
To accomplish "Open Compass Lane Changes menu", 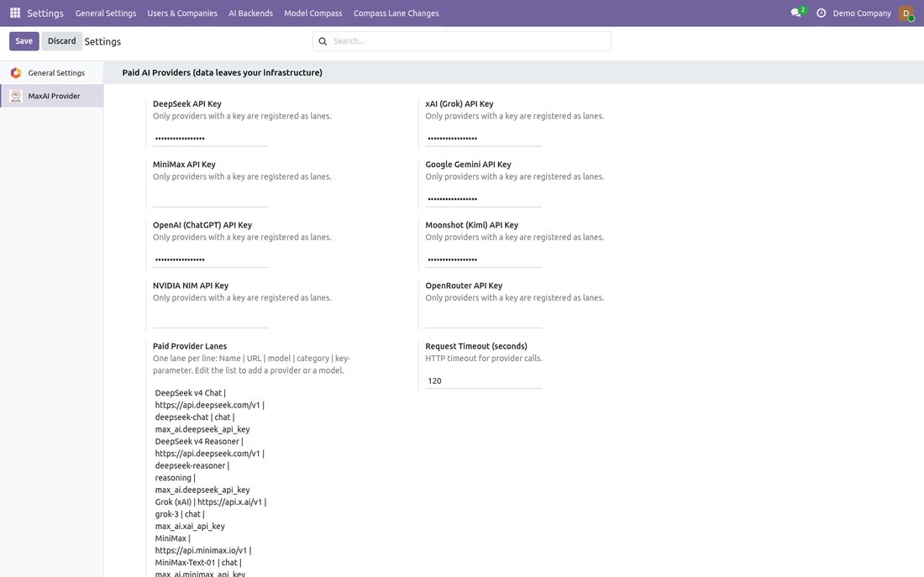I will pos(396,13).
